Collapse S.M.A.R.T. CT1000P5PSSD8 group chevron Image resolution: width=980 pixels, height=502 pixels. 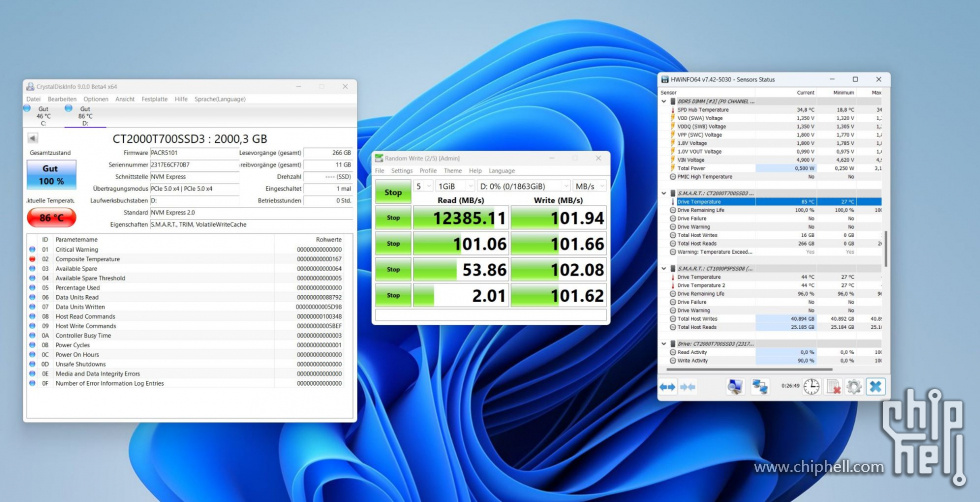664,268
